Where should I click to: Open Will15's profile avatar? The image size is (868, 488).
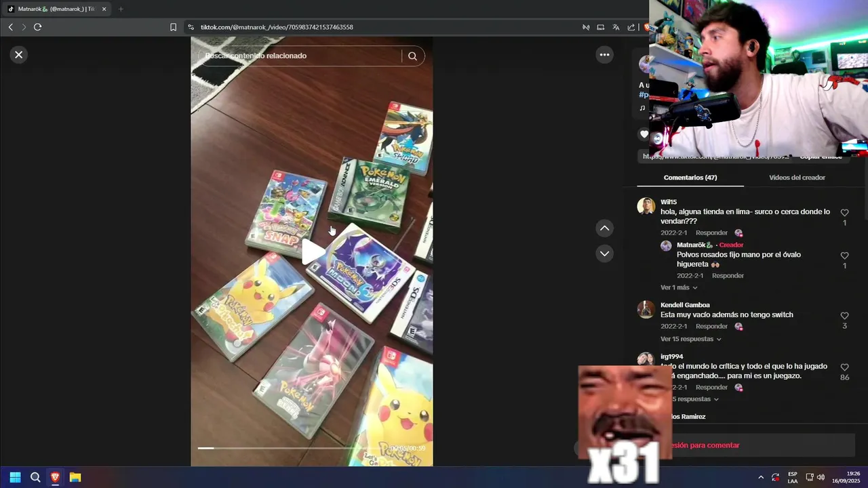(646, 206)
